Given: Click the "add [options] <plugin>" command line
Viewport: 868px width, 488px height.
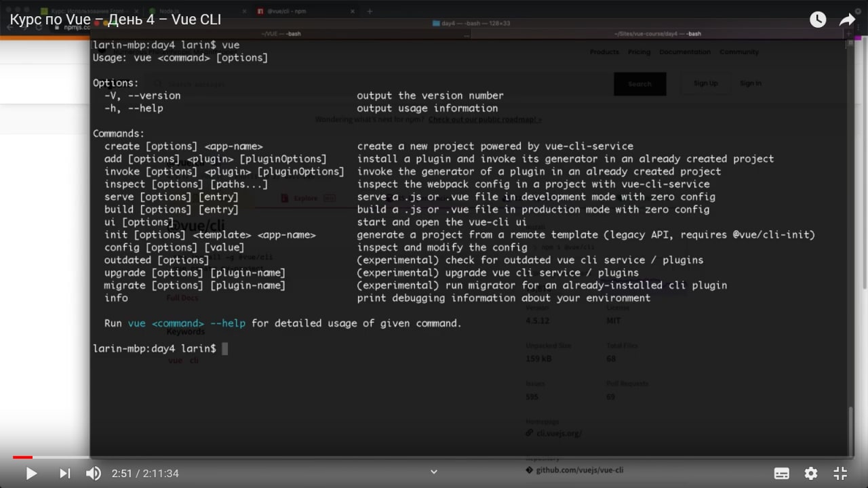Looking at the screenshot, I should coord(215,159).
